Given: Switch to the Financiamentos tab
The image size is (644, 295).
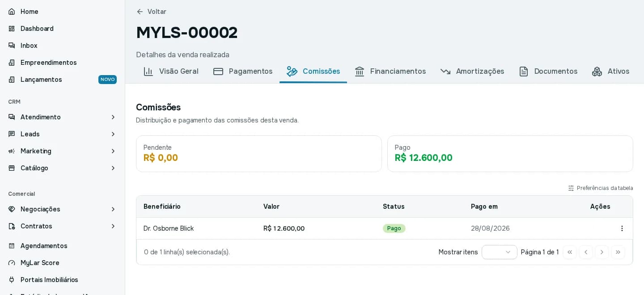Looking at the screenshot, I should [390, 72].
